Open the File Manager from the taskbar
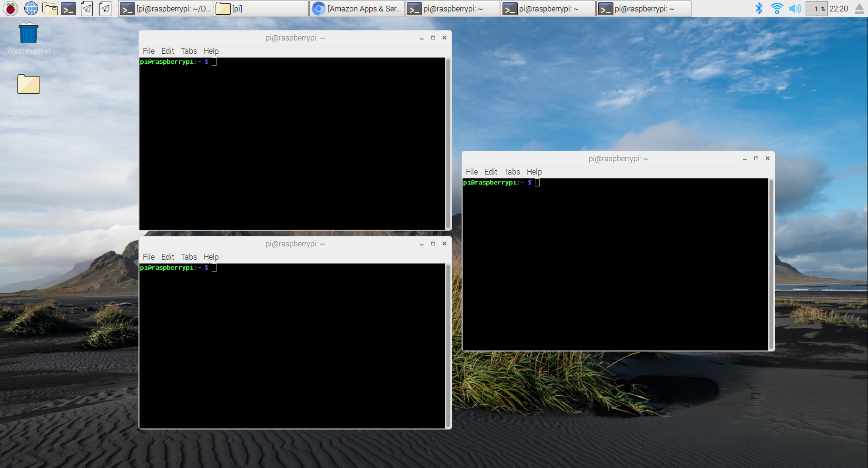This screenshot has height=468, width=868. coord(49,8)
